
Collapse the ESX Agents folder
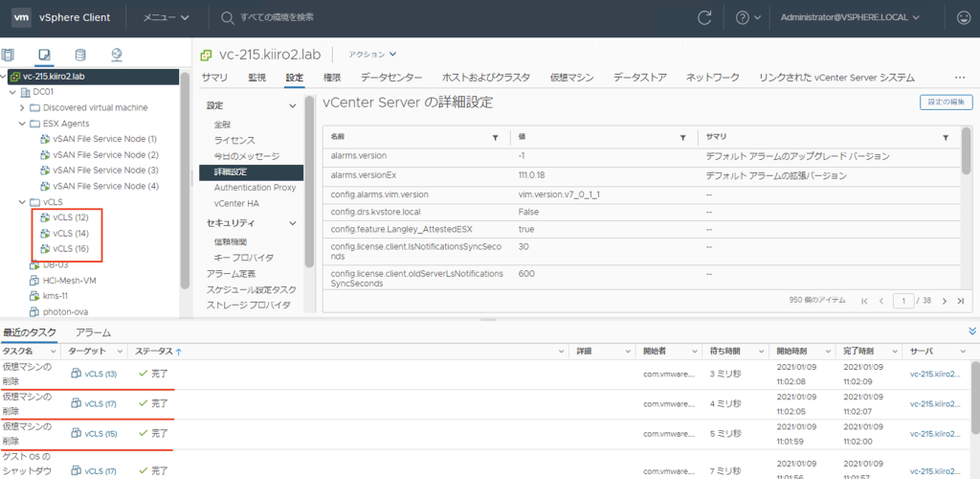point(23,124)
